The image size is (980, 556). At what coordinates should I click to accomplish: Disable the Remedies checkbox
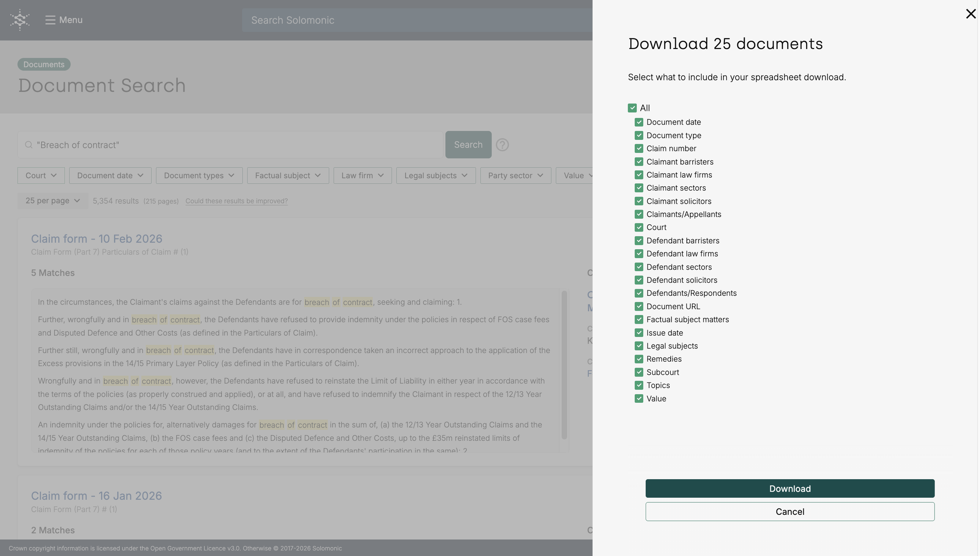pyautogui.click(x=639, y=359)
